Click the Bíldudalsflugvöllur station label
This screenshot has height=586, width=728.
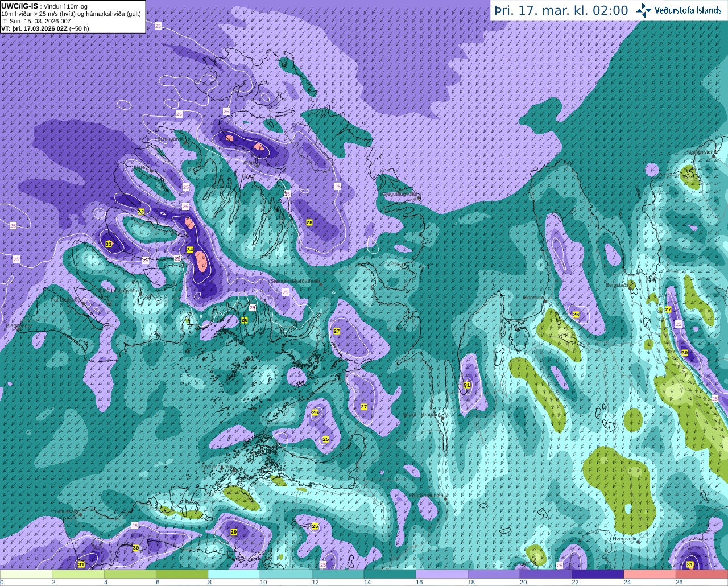click(119, 290)
